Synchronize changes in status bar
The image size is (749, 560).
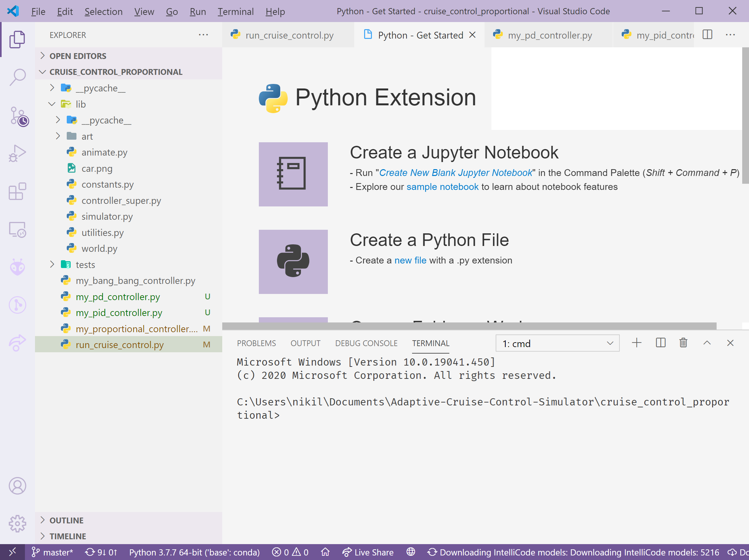(101, 552)
